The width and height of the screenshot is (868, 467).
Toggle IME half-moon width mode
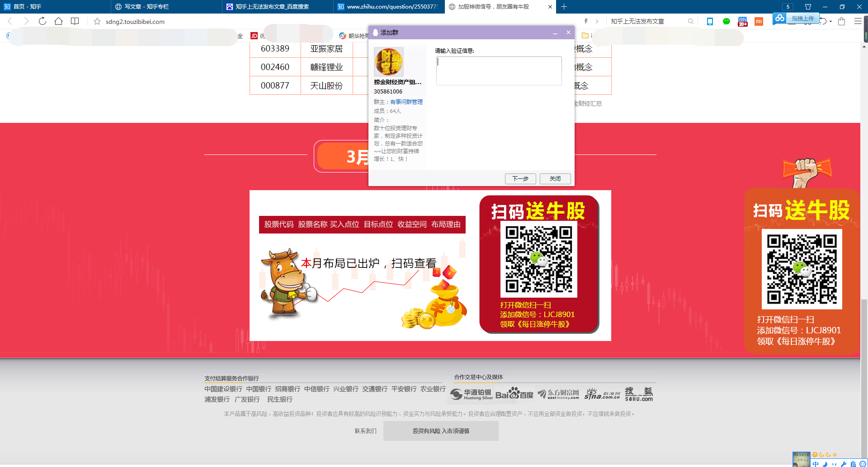click(825, 463)
